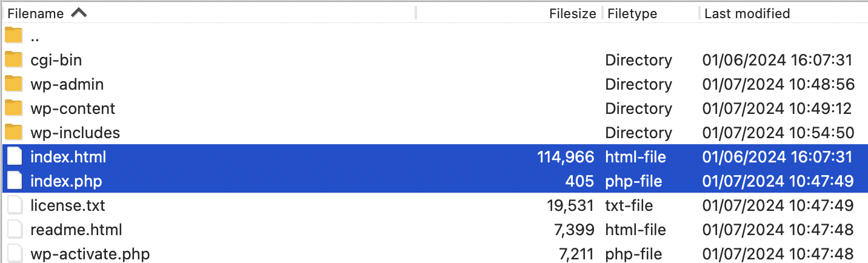Screen dimensions: 868x263
Task: Select the wp-admin folder icon
Action: pyautogui.click(x=13, y=84)
